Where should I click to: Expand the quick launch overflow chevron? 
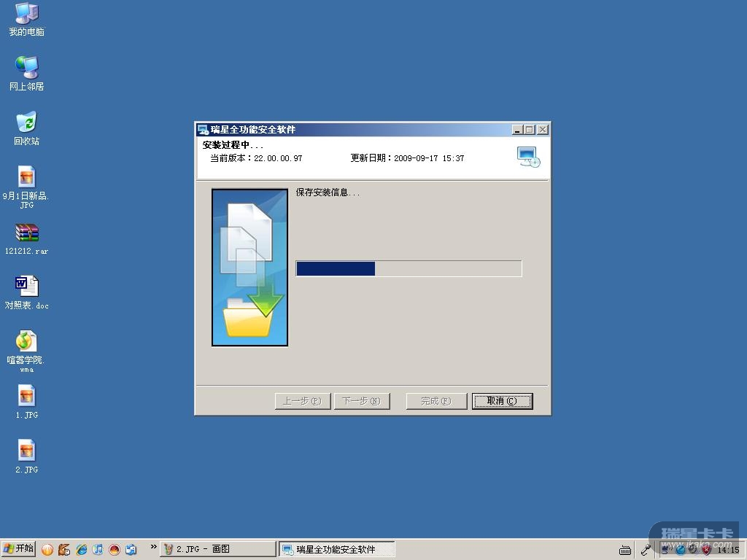pos(153,547)
